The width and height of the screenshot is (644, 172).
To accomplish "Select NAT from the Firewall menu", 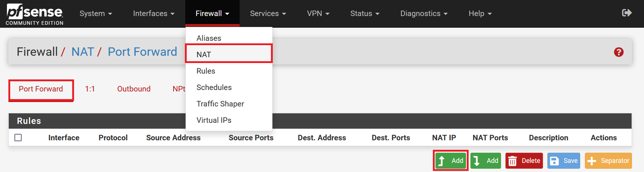I will pyautogui.click(x=204, y=55).
